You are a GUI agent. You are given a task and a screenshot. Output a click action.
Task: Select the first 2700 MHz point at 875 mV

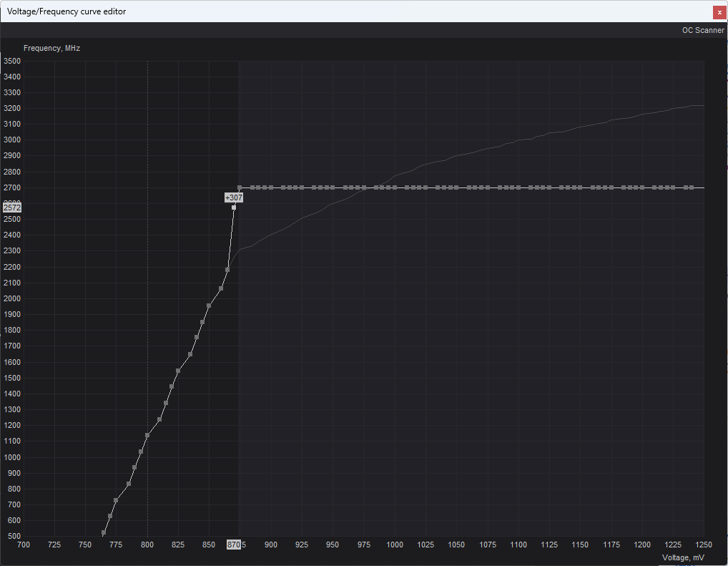coord(240,187)
